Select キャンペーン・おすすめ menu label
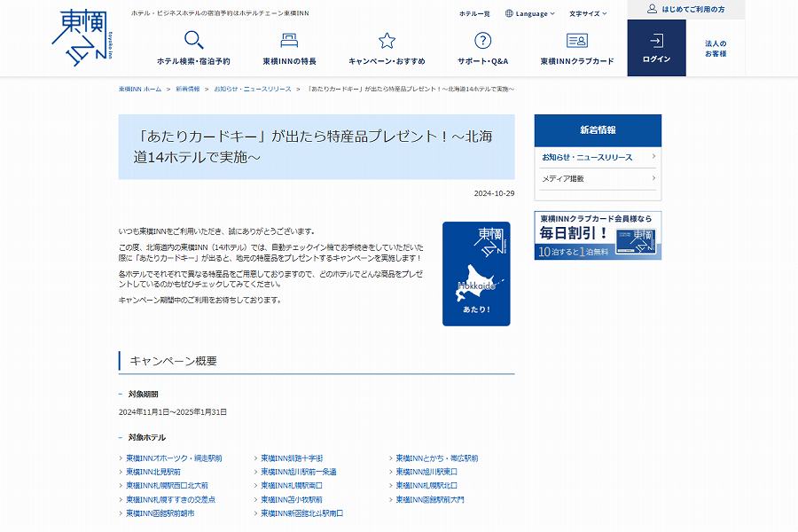This screenshot has width=798, height=532. (387, 61)
